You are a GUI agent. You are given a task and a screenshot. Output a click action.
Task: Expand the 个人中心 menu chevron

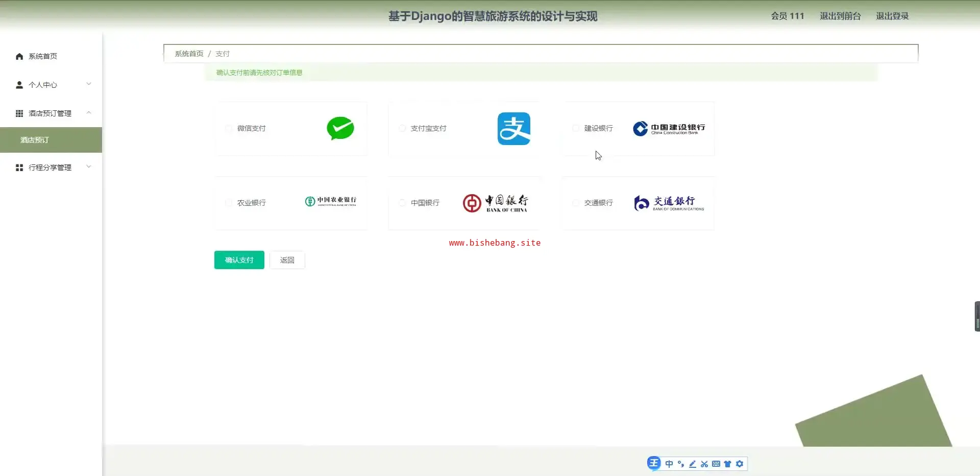coord(89,84)
